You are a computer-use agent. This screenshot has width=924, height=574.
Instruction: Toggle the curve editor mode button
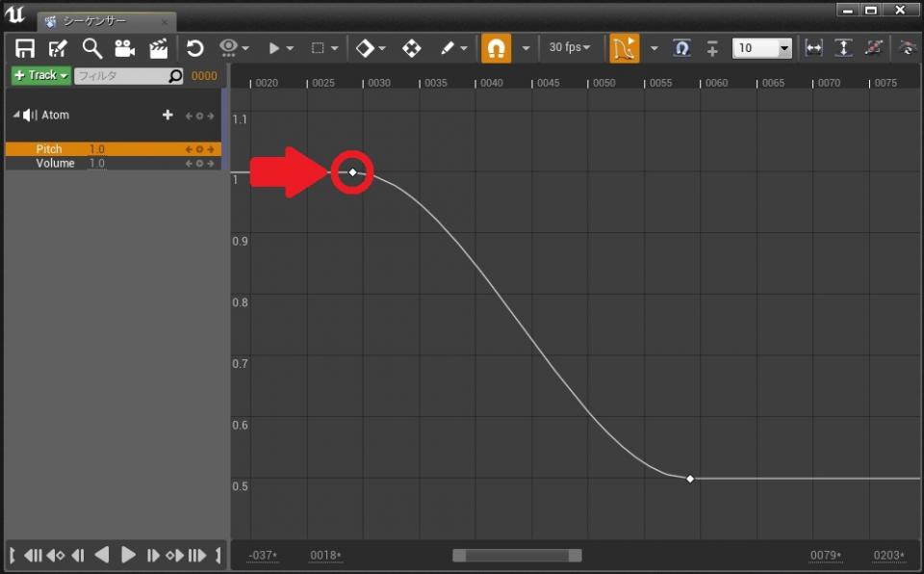click(624, 47)
